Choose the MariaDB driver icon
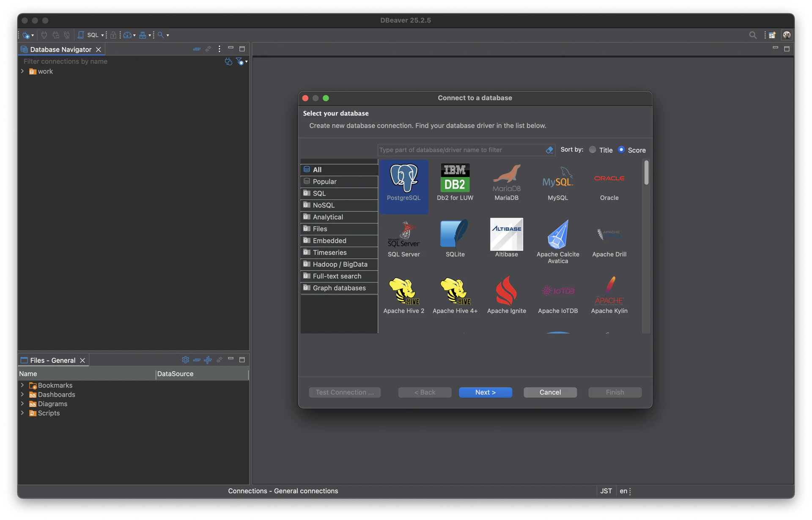The height and width of the screenshot is (520, 812). tap(506, 183)
